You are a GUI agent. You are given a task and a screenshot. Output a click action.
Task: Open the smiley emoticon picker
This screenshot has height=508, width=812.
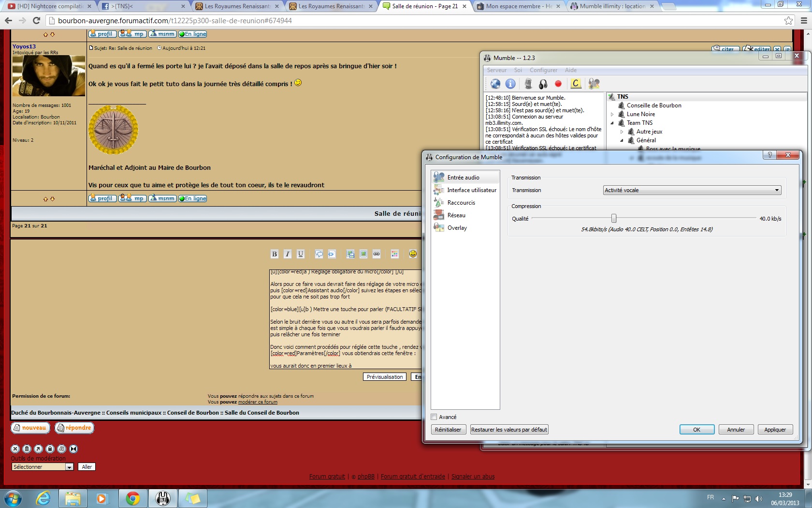tap(413, 254)
